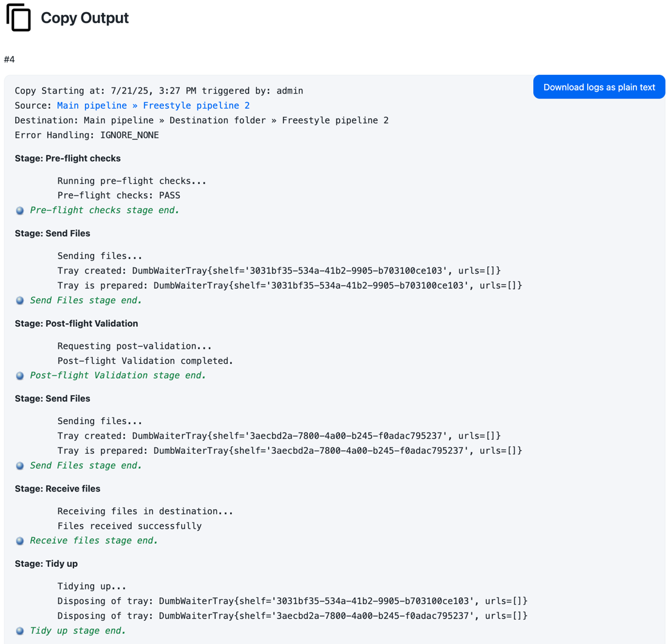This screenshot has width=668, height=644.
Task: Click Post-flight Validation completed line
Action: point(145,360)
